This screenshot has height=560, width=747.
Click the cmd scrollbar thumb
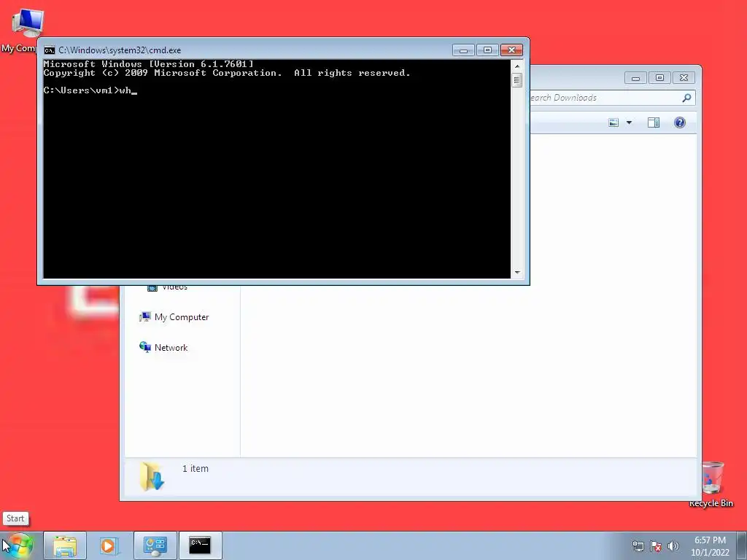pyautogui.click(x=517, y=80)
